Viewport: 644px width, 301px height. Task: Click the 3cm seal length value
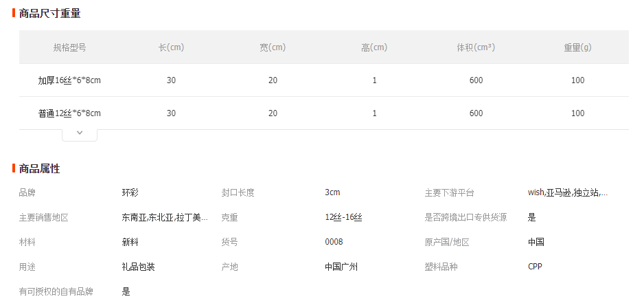pos(332,192)
